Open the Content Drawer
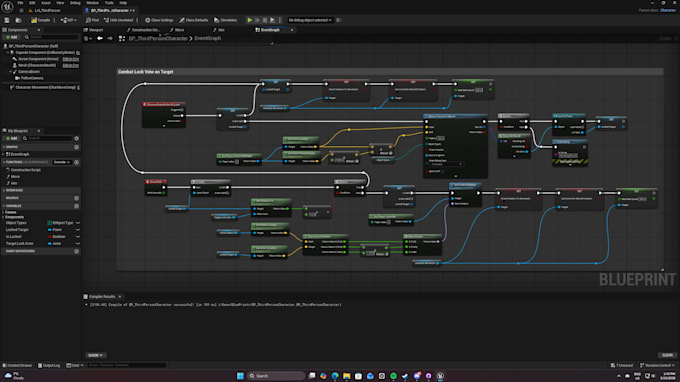The image size is (680, 382). (17, 366)
